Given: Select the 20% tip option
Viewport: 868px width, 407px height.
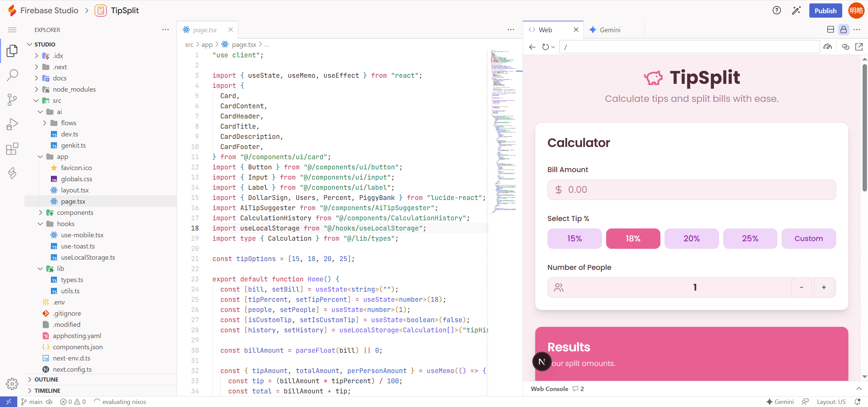Looking at the screenshot, I should [x=691, y=239].
